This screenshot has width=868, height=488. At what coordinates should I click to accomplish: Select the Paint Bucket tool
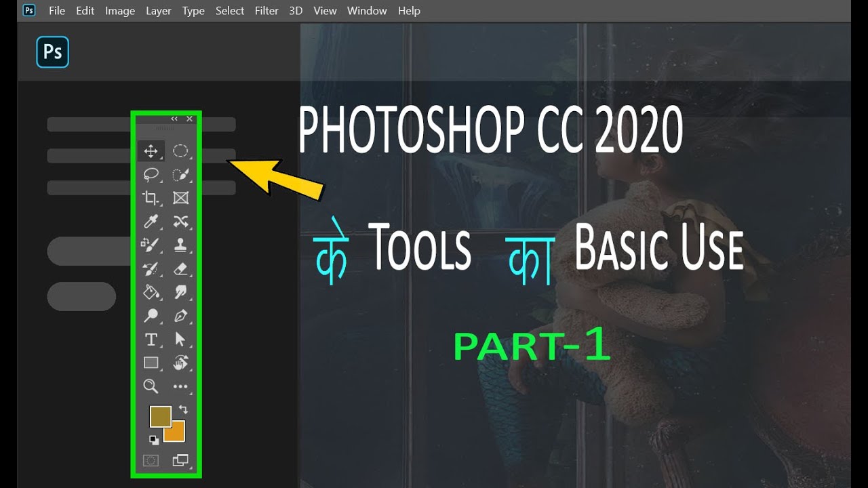click(151, 292)
